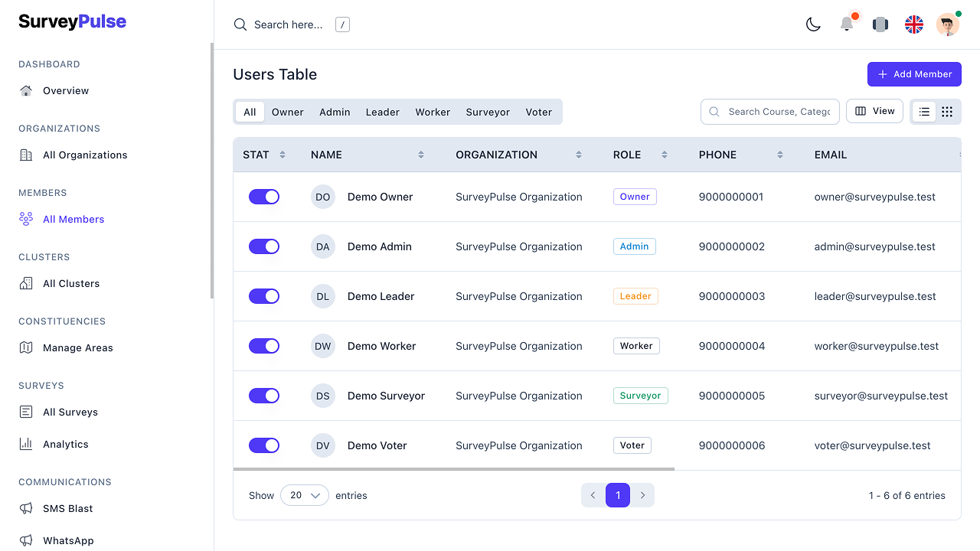Screen dimensions: 980x551
Task: Focus the Search Course input field
Action: (779, 112)
